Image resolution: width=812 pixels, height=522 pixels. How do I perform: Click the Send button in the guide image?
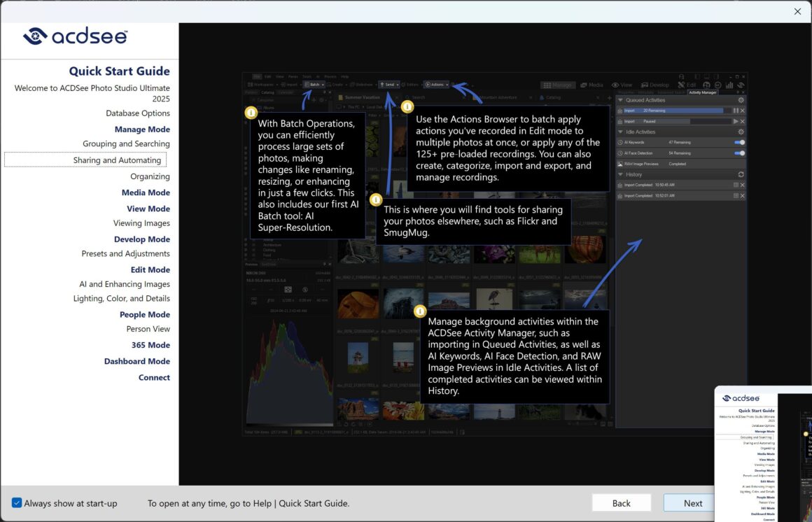[x=389, y=85]
